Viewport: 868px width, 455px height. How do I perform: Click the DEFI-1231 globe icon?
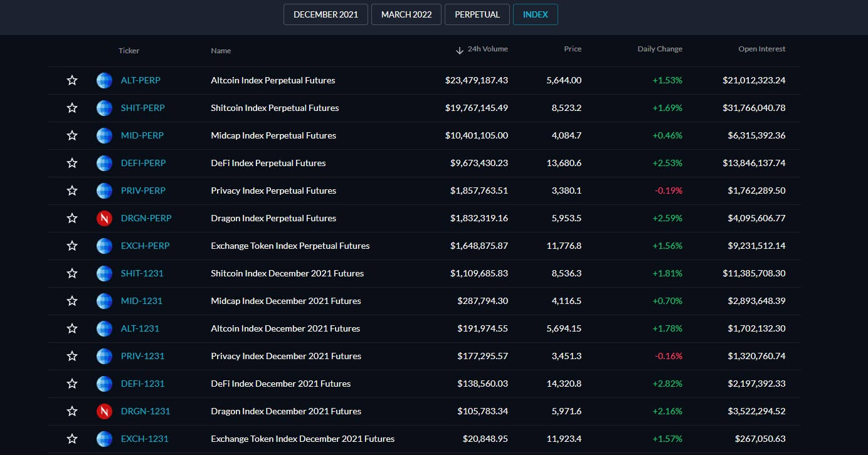click(x=104, y=384)
